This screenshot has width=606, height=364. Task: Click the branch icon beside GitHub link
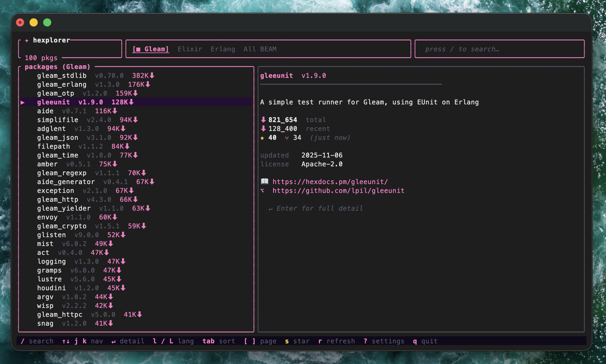[262, 191]
